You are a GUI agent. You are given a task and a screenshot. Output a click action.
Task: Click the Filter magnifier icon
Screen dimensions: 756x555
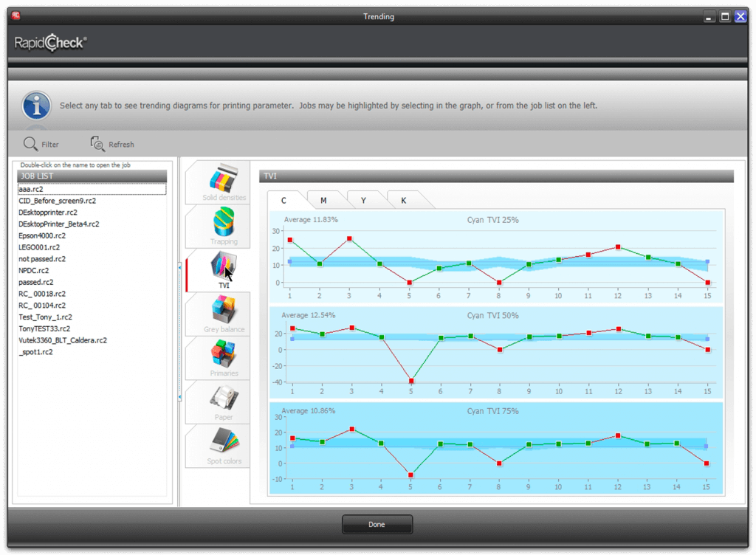click(x=30, y=144)
